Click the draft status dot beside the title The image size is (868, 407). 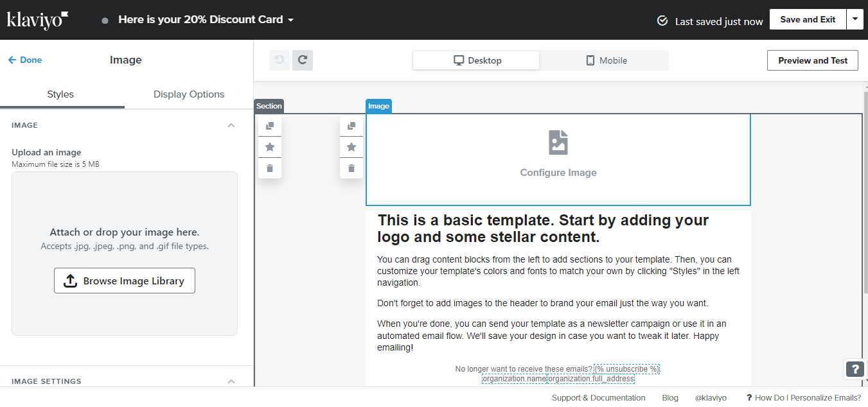[x=105, y=21]
